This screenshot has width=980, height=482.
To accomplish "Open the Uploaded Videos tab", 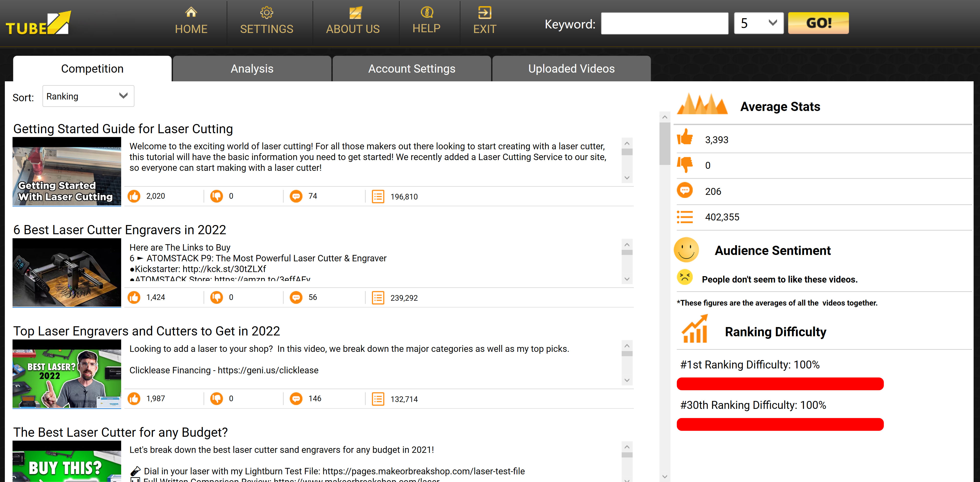I will (572, 69).
